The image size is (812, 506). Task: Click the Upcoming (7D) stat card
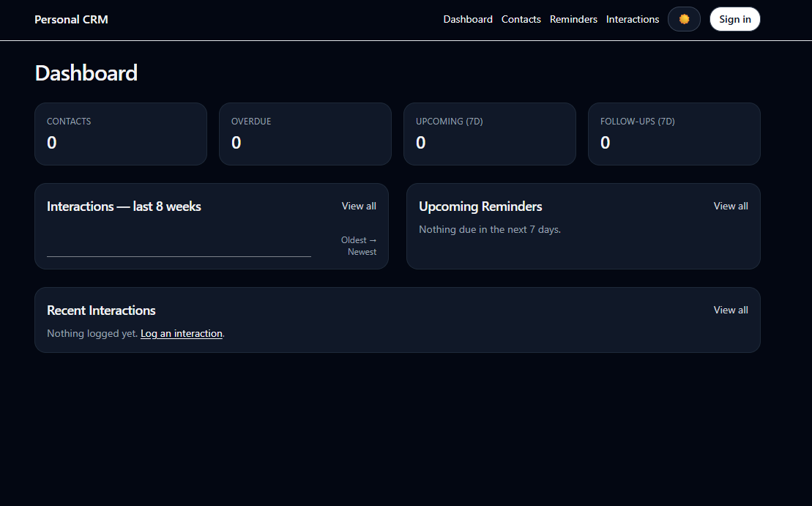(x=490, y=134)
